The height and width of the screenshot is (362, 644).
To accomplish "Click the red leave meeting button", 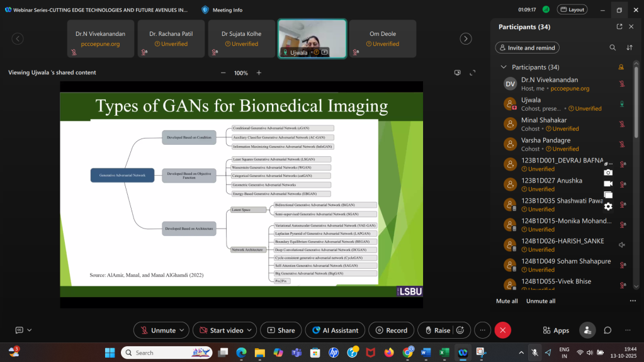I will [502, 330].
